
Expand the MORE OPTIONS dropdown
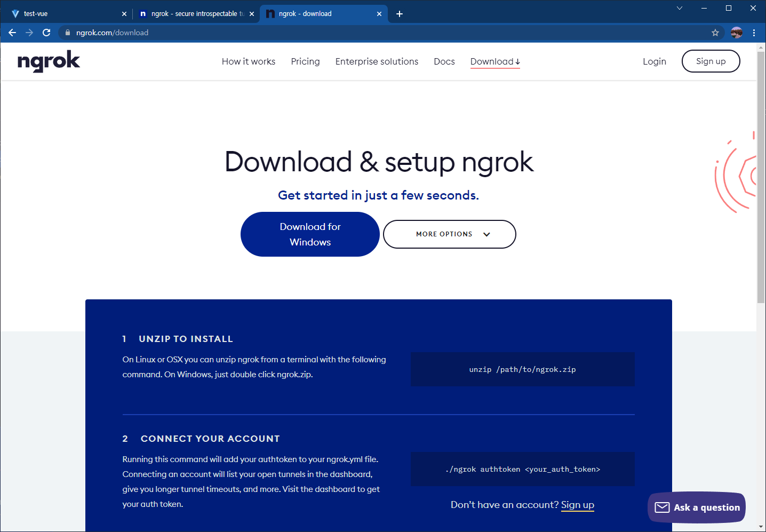pyautogui.click(x=449, y=234)
